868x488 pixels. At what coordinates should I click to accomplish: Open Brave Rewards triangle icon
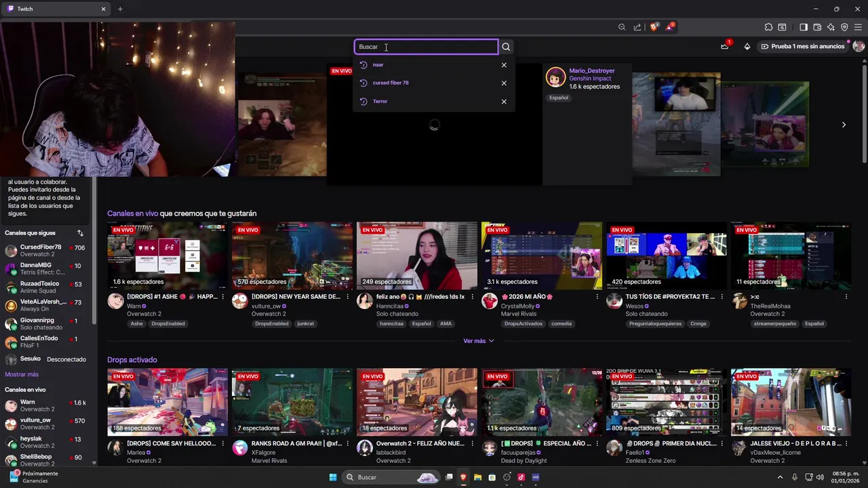coord(670,27)
